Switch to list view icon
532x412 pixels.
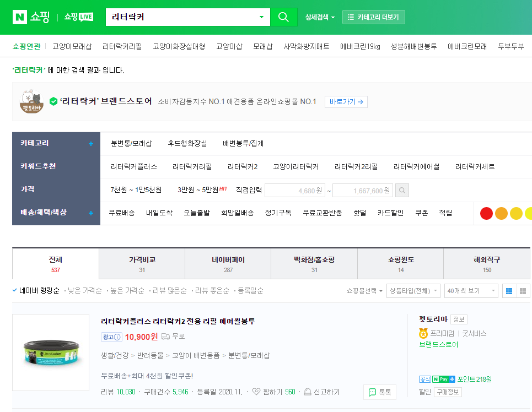[x=509, y=291]
